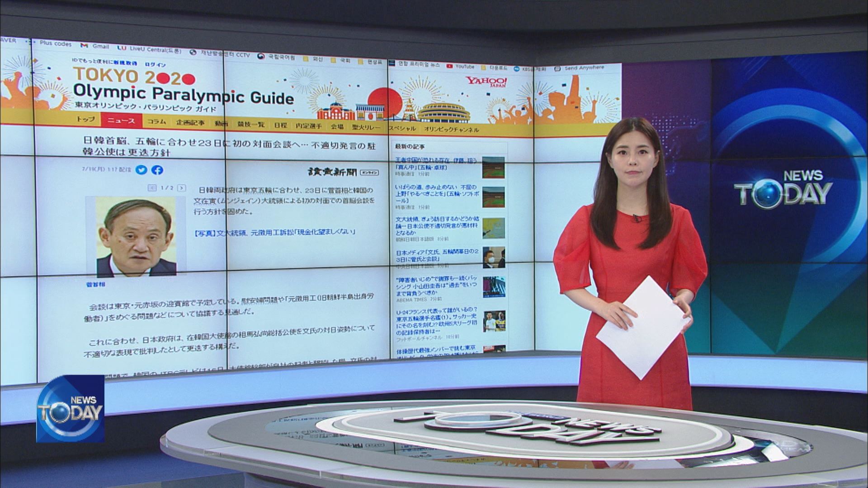868x488 pixels.
Task: Open the Gmail bookmark icon
Action: [x=84, y=46]
